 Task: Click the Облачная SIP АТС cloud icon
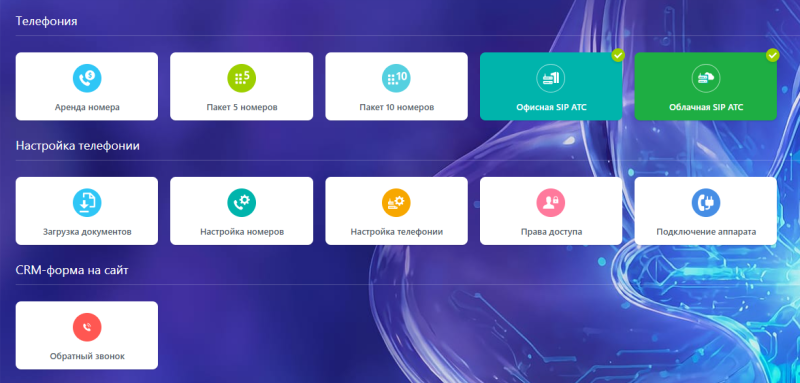click(x=706, y=78)
